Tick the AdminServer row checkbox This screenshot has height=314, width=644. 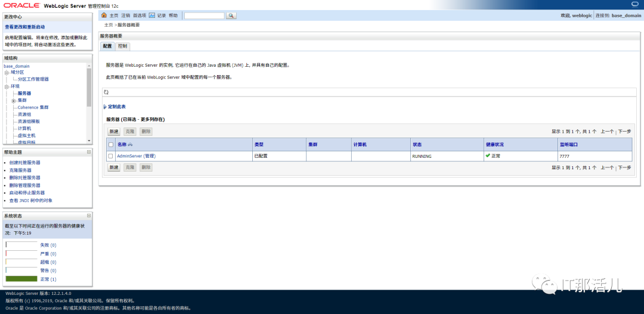(110, 156)
